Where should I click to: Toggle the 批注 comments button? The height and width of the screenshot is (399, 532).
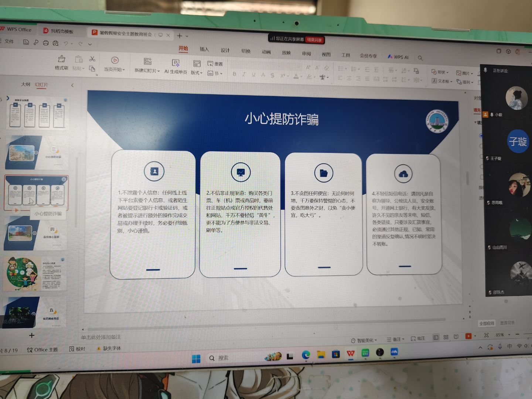(418, 338)
